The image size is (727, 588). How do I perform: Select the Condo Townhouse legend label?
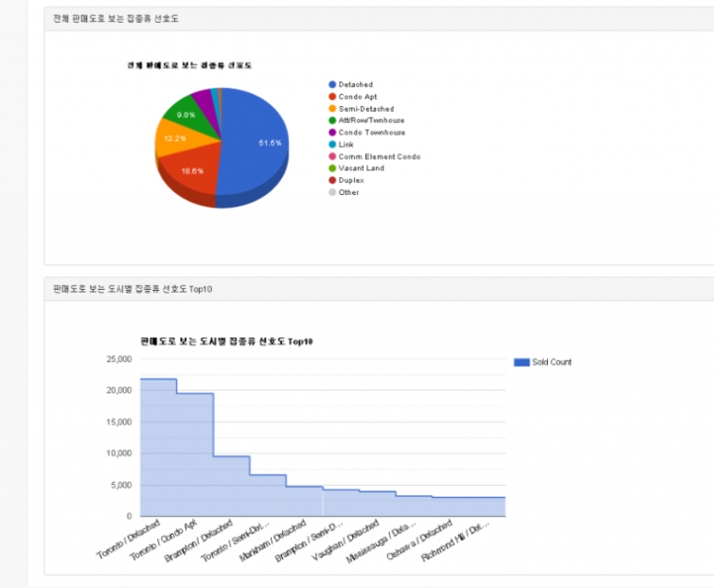[x=371, y=133]
